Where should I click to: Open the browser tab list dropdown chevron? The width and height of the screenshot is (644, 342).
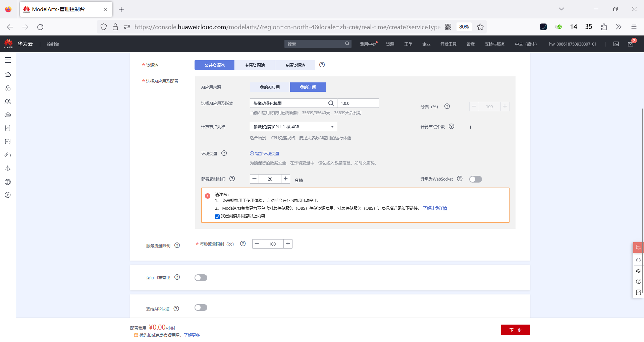click(x=561, y=9)
